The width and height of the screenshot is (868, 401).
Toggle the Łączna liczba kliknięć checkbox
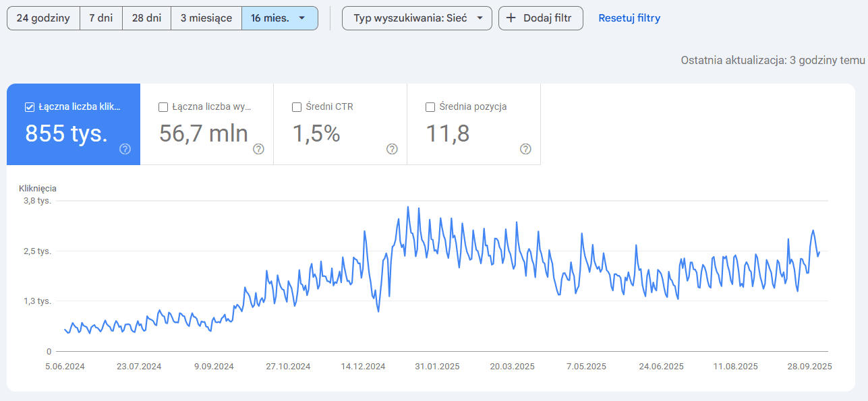pyautogui.click(x=29, y=106)
